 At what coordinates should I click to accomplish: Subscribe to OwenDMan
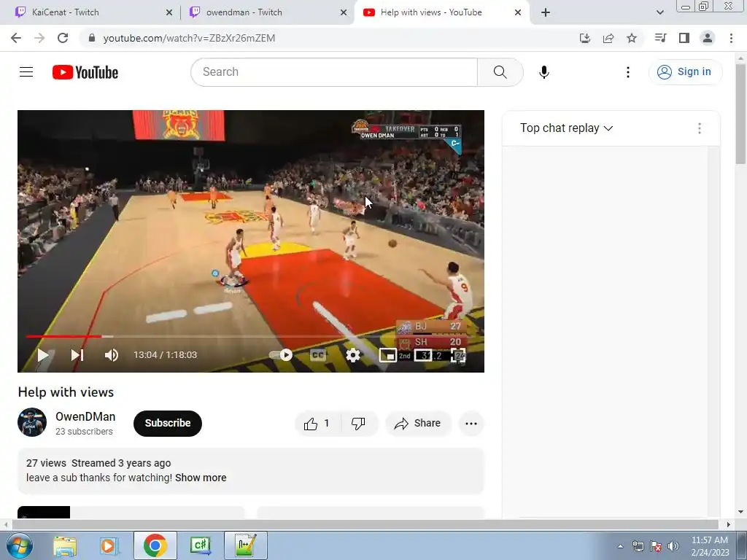(168, 424)
